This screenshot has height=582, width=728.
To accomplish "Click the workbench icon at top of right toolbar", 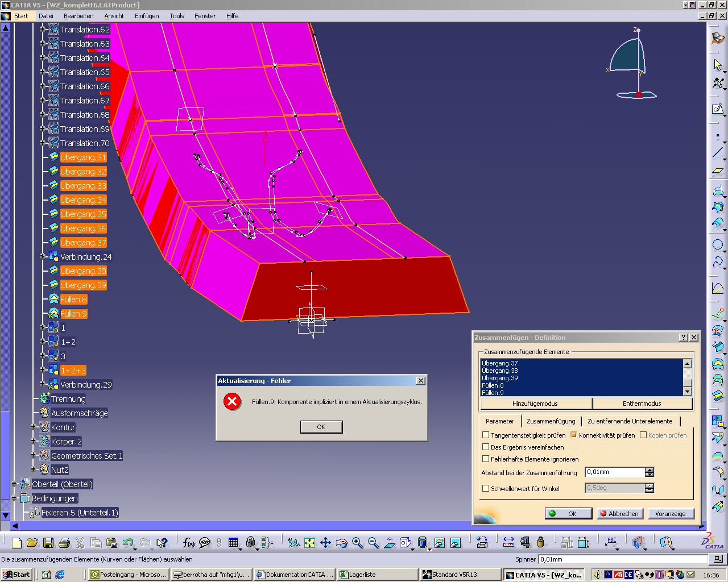I will (x=718, y=38).
